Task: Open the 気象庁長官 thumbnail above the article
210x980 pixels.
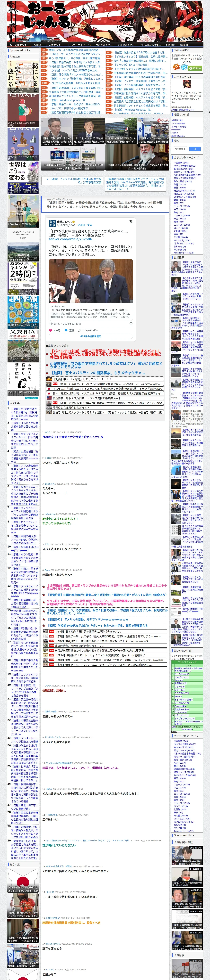Action: tap(56, 130)
